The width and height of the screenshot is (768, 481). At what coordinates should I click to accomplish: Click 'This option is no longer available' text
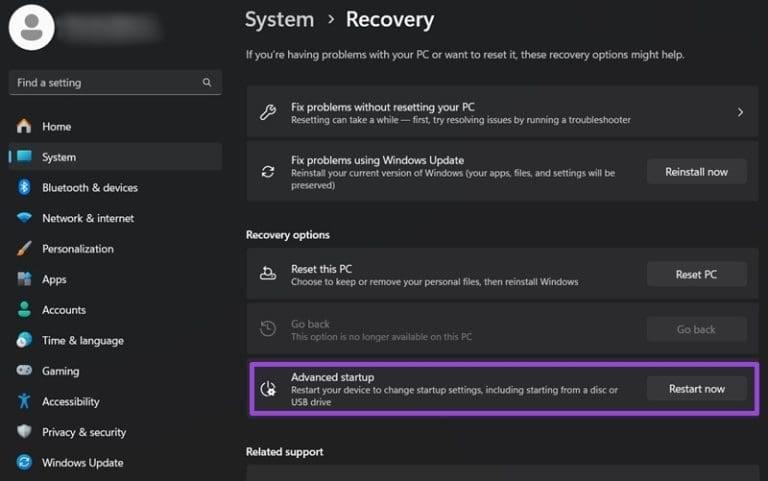(382, 337)
